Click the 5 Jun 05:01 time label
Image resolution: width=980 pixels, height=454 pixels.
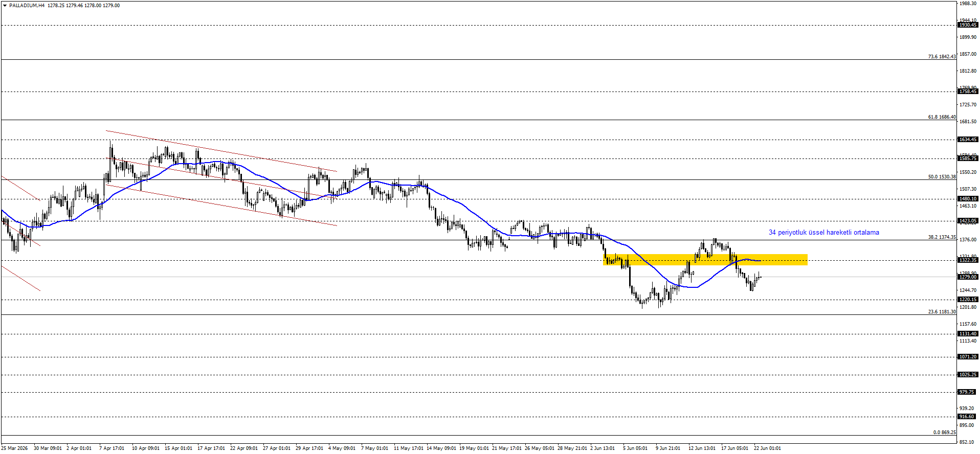tap(635, 448)
